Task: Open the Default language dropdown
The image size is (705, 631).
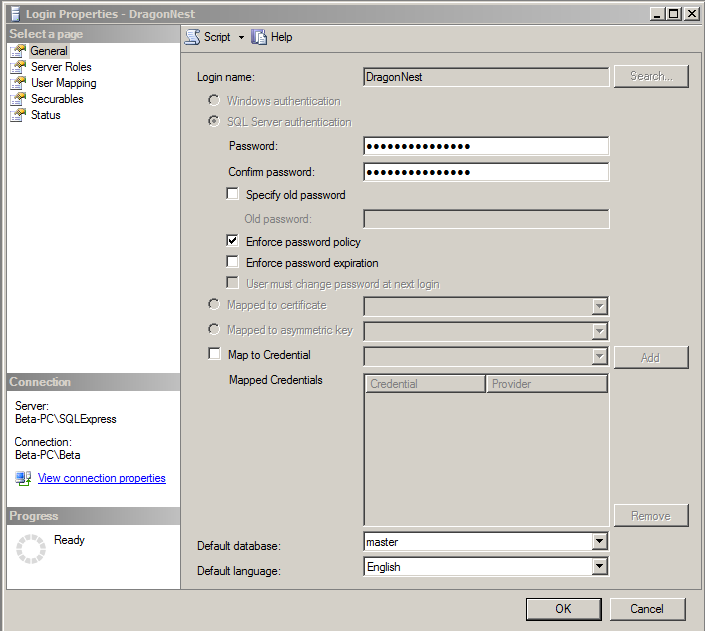Action: (599, 567)
